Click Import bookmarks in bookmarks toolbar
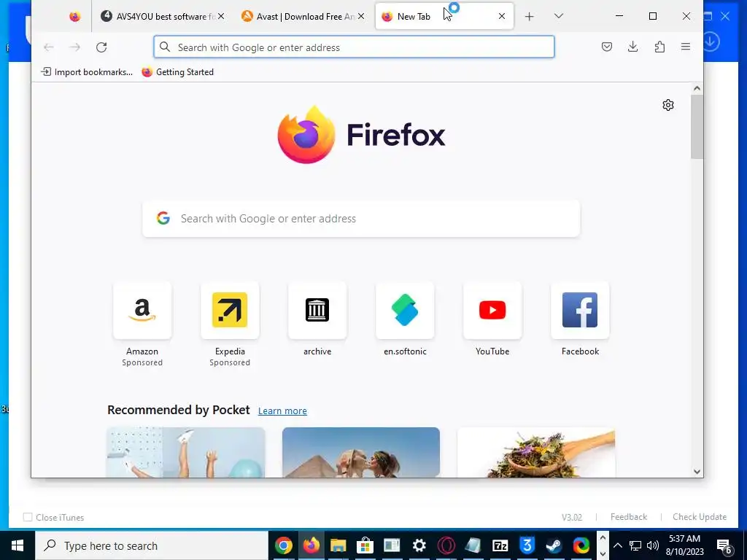 (x=87, y=72)
